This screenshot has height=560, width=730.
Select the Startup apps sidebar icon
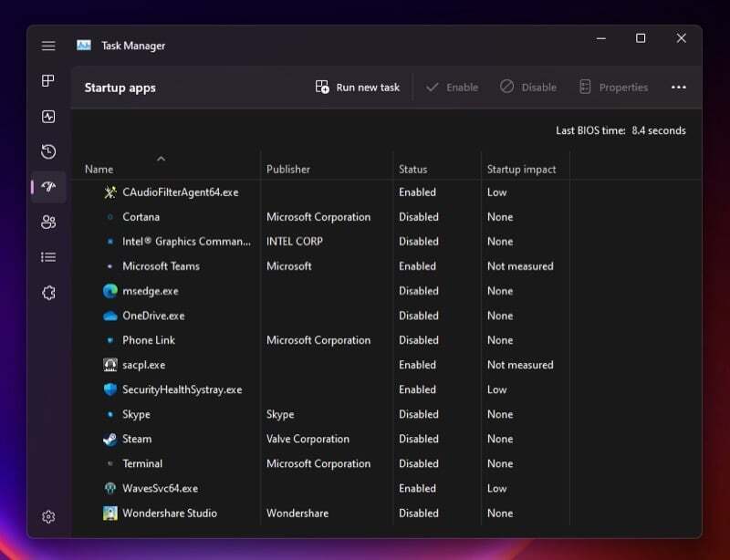pos(48,187)
